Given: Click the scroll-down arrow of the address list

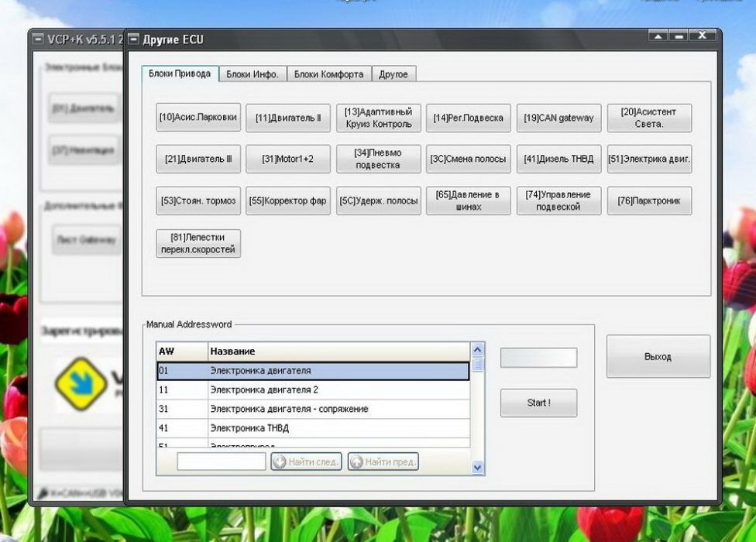Looking at the screenshot, I should coord(477,467).
